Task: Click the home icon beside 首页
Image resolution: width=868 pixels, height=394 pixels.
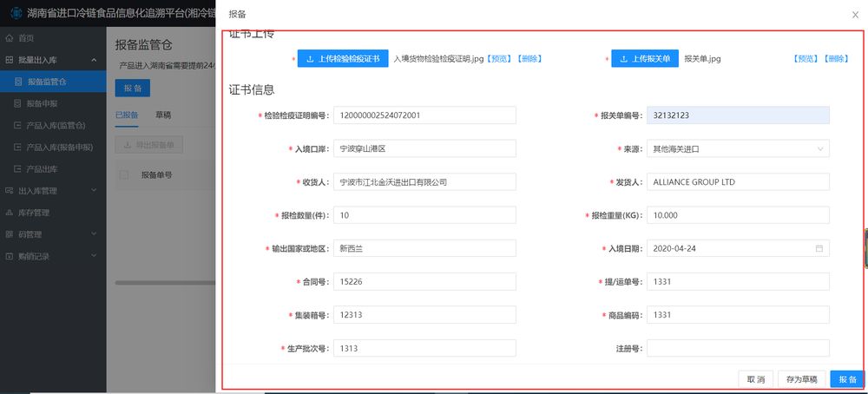Action: pyautogui.click(x=10, y=38)
